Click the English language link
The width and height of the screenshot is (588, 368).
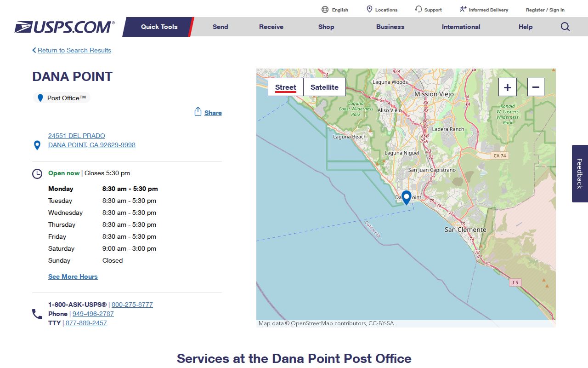click(340, 10)
